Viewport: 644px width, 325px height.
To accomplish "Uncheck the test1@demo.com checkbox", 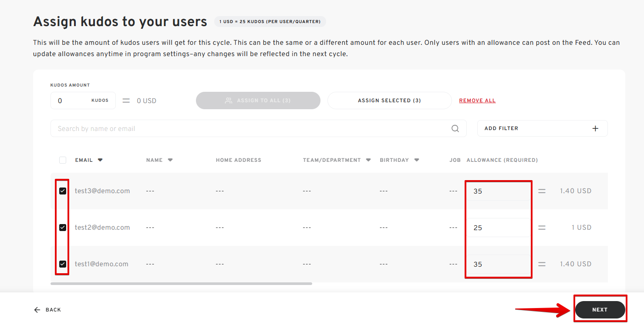I will pyautogui.click(x=63, y=264).
